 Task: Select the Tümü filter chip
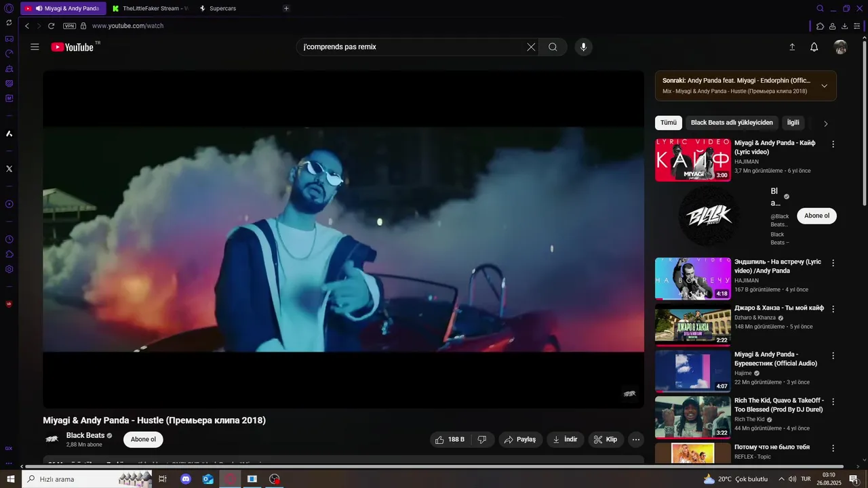669,123
